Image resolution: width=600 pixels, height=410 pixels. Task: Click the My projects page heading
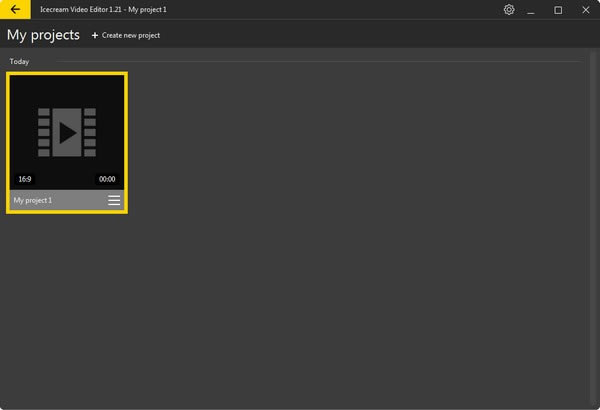(x=43, y=35)
